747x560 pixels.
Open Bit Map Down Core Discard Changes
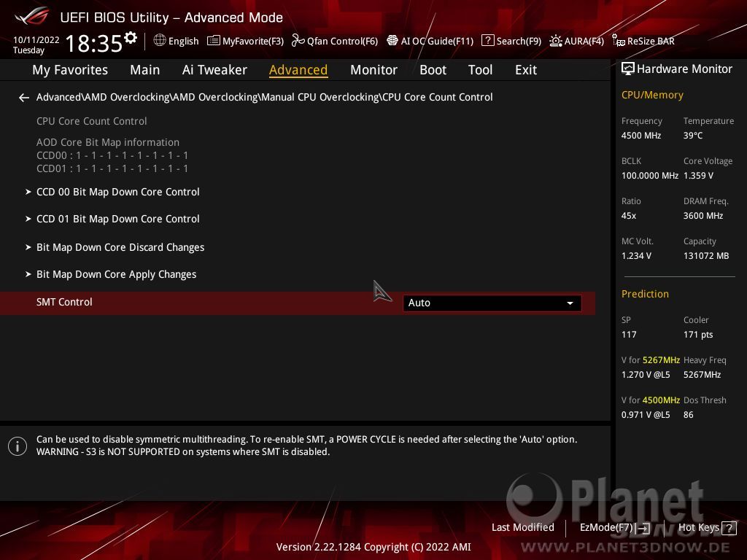pyautogui.click(x=120, y=247)
